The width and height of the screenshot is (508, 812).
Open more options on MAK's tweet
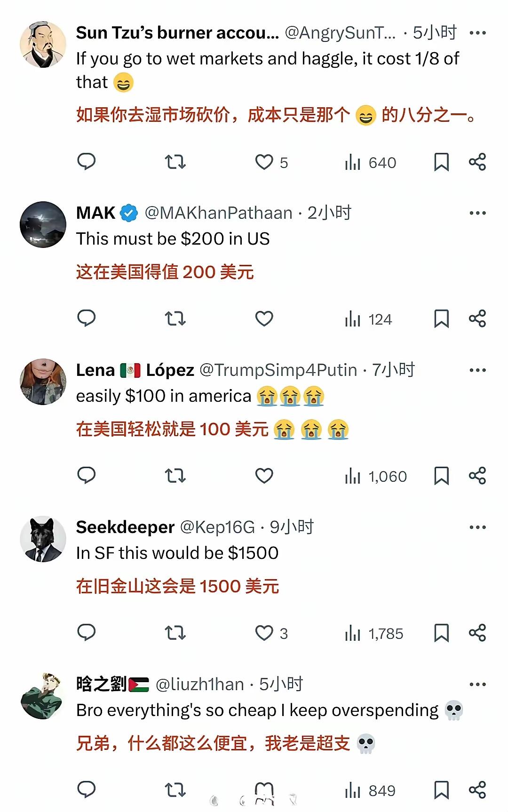477,213
